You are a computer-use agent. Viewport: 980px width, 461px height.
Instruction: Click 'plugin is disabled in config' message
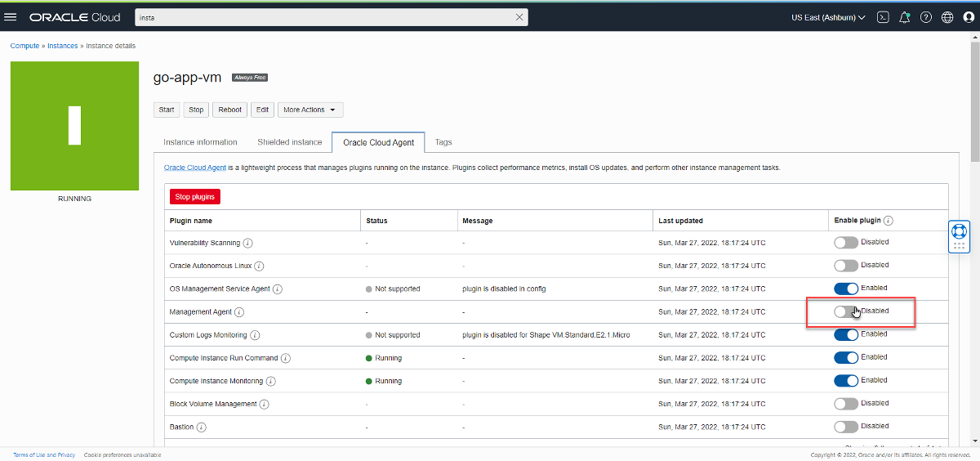pyautogui.click(x=504, y=289)
